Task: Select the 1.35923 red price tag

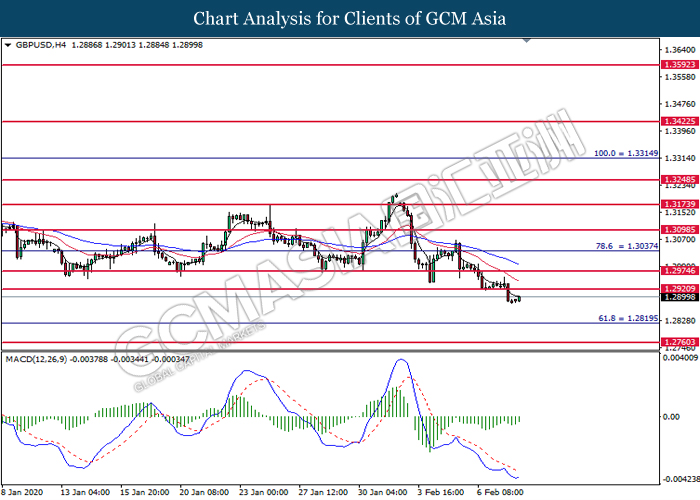Action: [x=678, y=64]
